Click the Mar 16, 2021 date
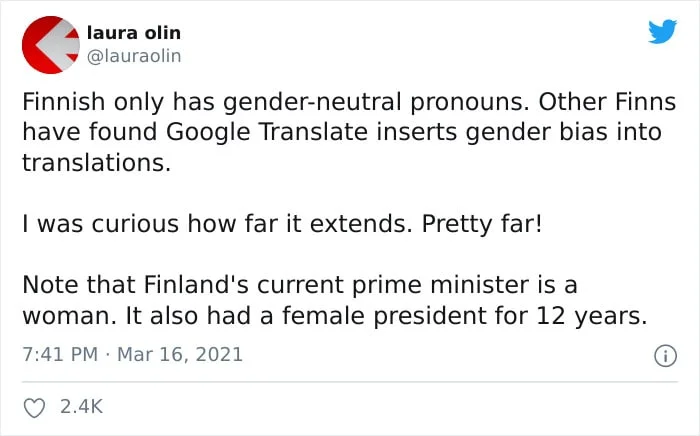700x436 pixels. 180,354
